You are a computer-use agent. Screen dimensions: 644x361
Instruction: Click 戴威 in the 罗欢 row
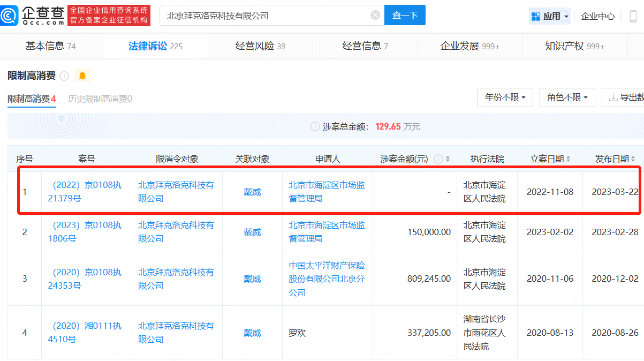click(x=252, y=333)
